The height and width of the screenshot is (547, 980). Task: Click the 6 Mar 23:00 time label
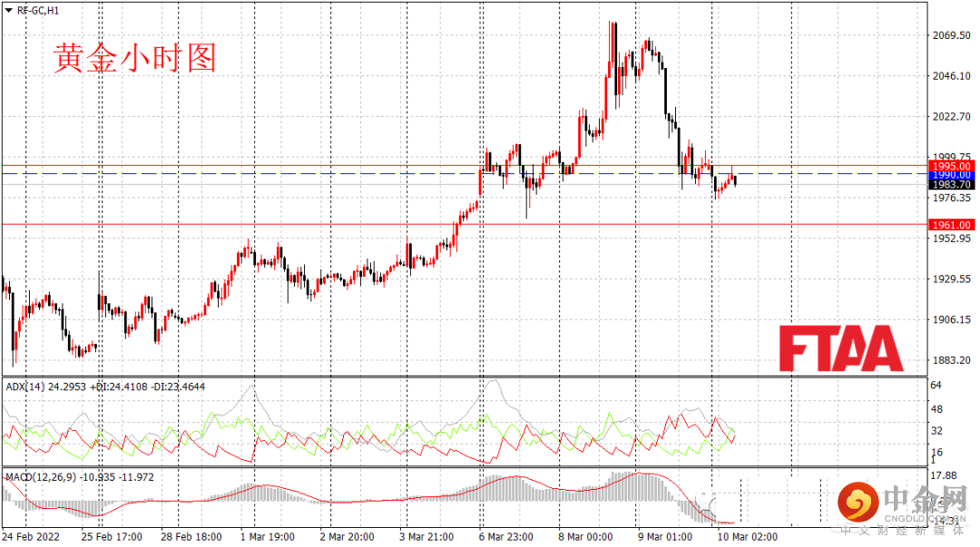(506, 536)
